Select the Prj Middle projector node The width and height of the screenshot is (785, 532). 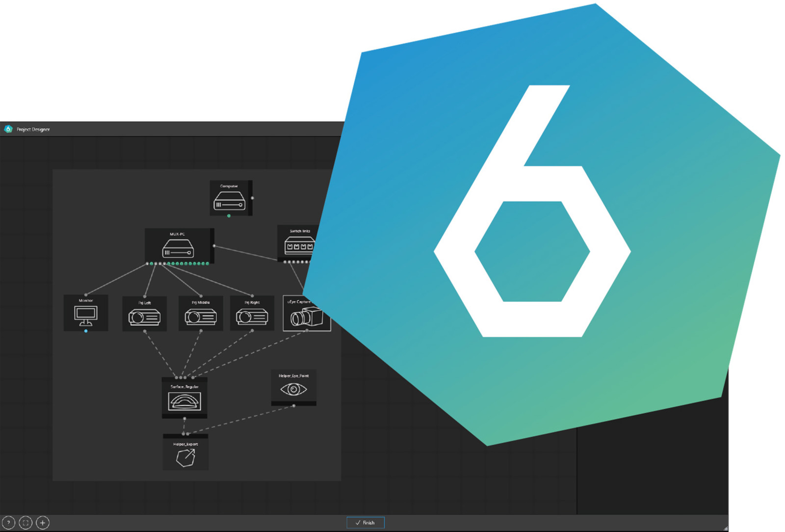pyautogui.click(x=201, y=314)
